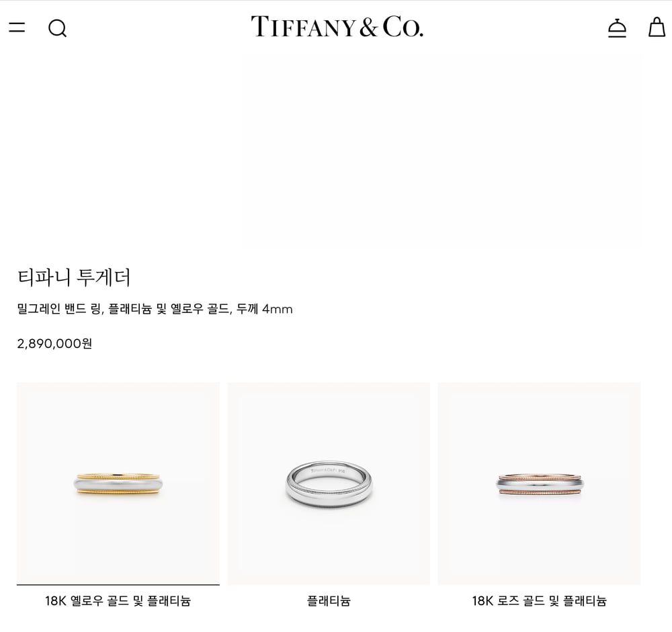The width and height of the screenshot is (672, 632).
Task: Select the platinum ring thumbnail
Action: click(x=329, y=484)
